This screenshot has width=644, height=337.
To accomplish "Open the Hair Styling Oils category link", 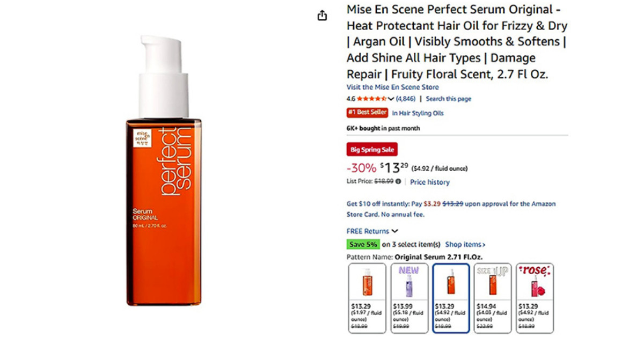I will pyautogui.click(x=418, y=113).
